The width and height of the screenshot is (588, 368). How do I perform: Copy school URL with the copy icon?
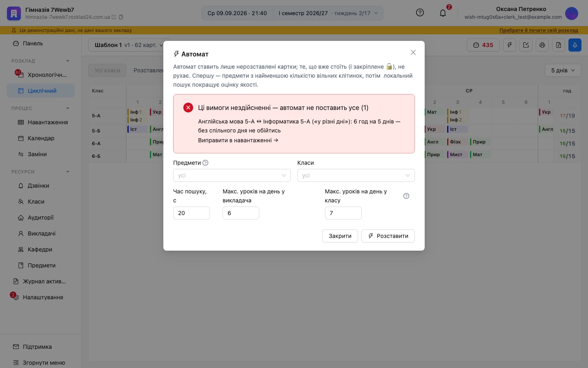pyautogui.click(x=121, y=17)
